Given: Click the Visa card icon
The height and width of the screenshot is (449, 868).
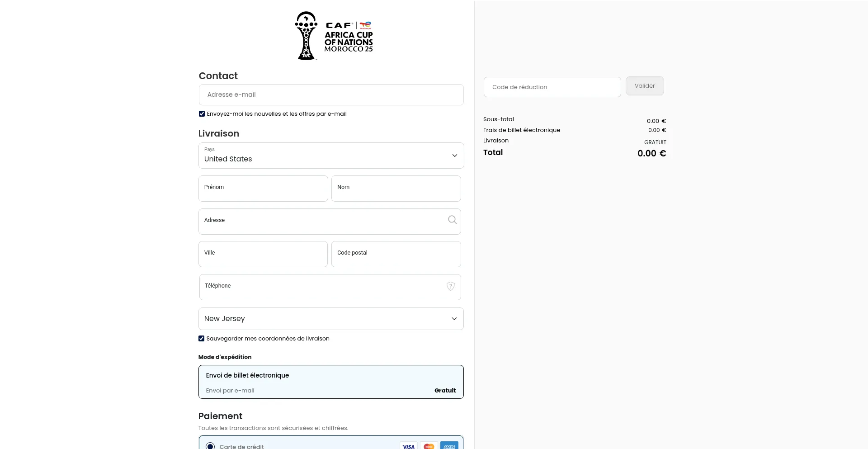Looking at the screenshot, I should point(408,446).
